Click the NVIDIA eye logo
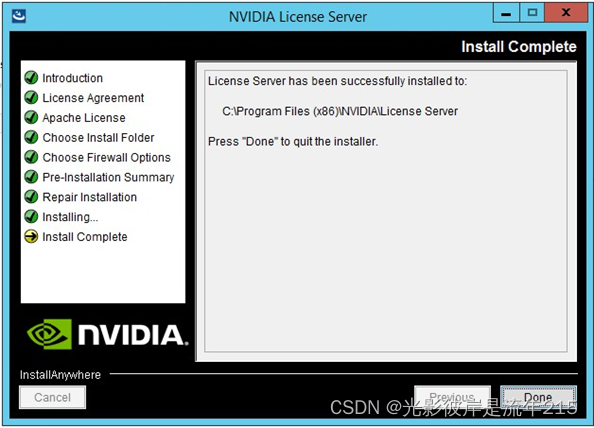The width and height of the screenshot is (594, 428). pos(49,334)
